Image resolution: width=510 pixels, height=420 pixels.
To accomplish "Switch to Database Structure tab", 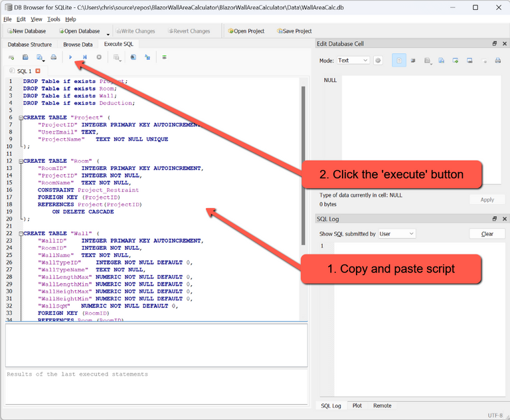I will tap(30, 45).
